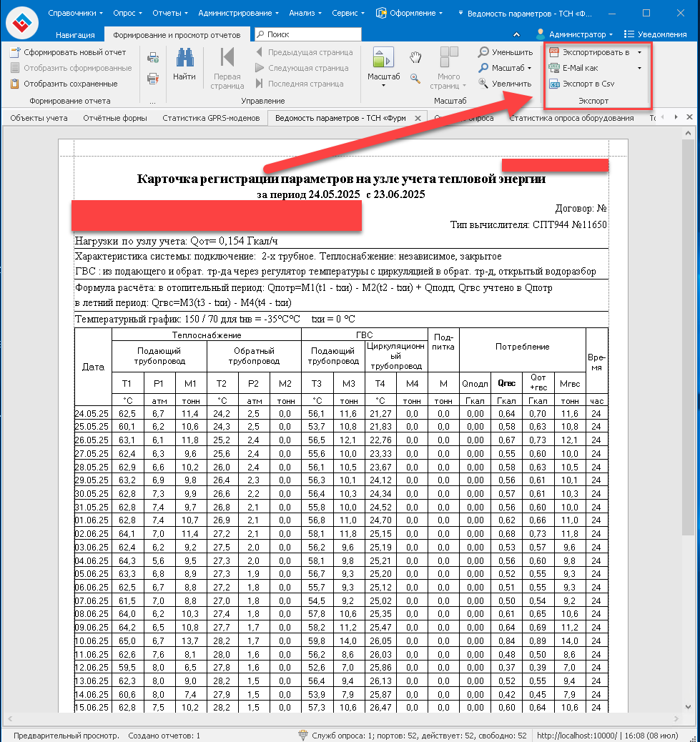Open the Статистика GPRS-модемов tab
The height and width of the screenshot is (742, 700).
tap(211, 118)
